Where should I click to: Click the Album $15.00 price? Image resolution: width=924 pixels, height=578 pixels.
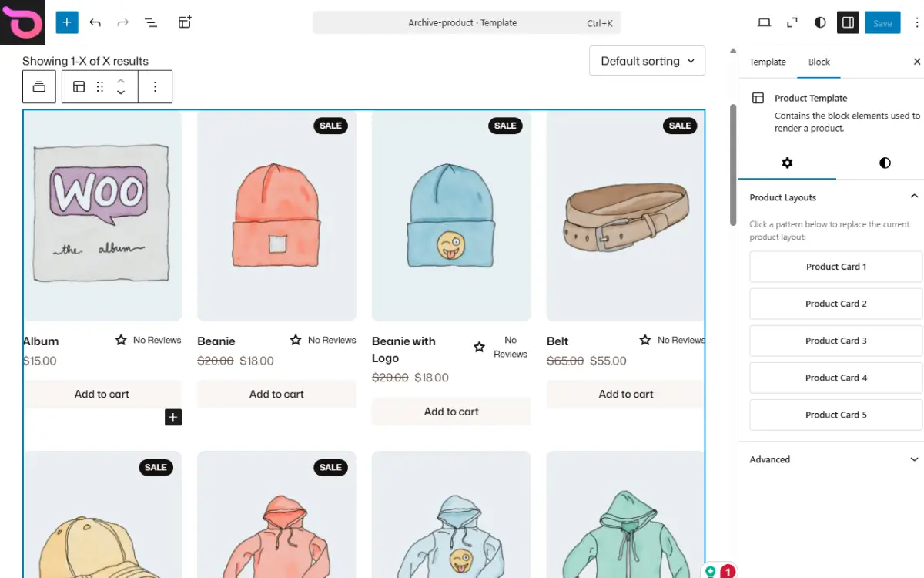pyautogui.click(x=40, y=361)
